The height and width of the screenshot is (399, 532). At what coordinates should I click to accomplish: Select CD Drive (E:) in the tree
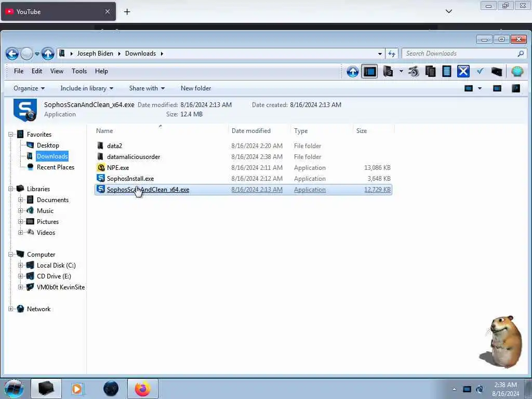click(x=54, y=276)
